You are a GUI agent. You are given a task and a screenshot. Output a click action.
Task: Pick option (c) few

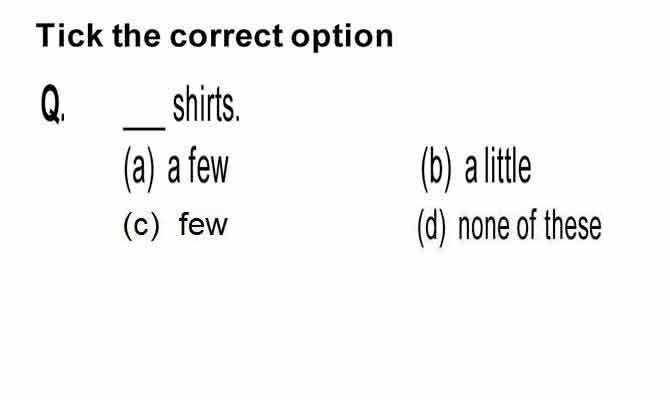(175, 225)
